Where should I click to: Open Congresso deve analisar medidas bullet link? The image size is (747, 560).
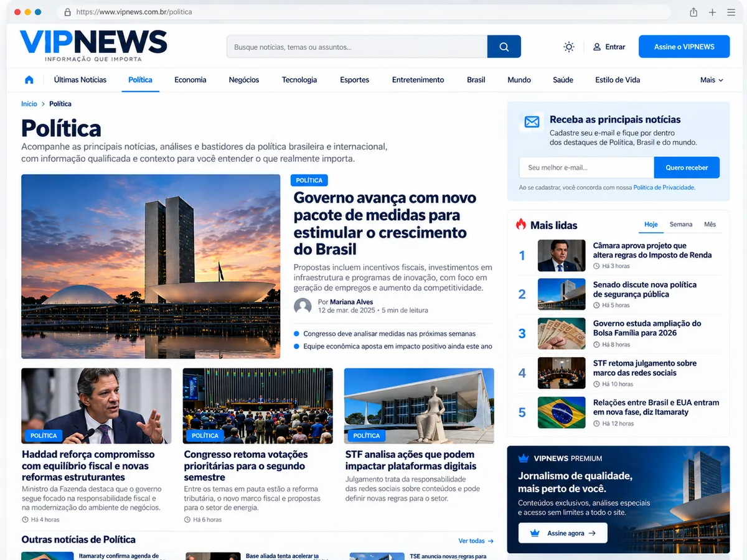pos(389,334)
